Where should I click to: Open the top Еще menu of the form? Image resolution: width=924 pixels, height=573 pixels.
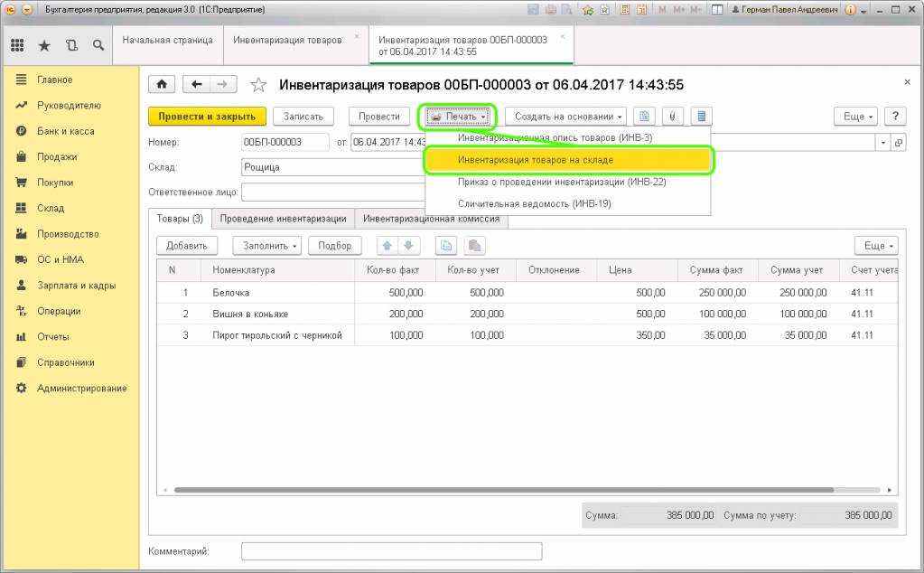[x=855, y=117]
